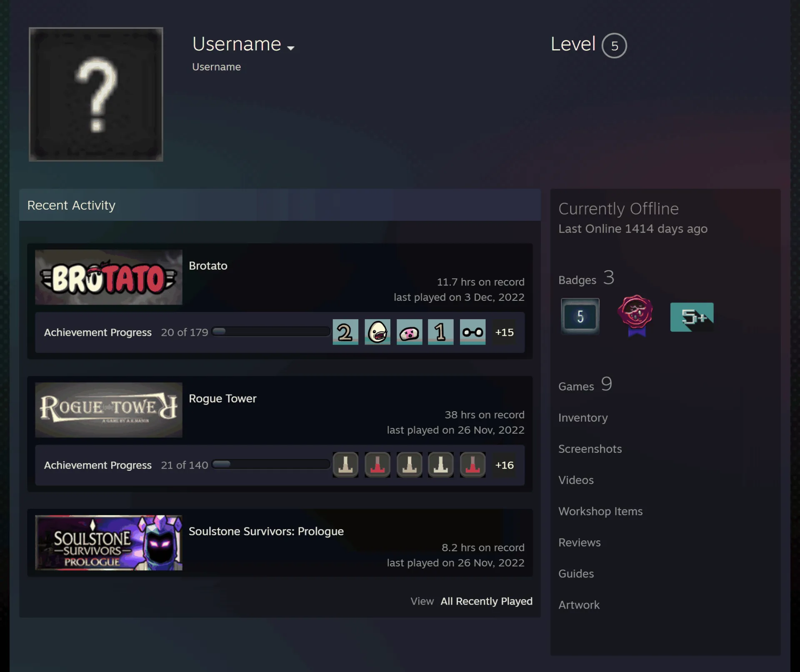800x672 pixels.
Task: Click the Brotato glasses achievement icon
Action: 472,332
